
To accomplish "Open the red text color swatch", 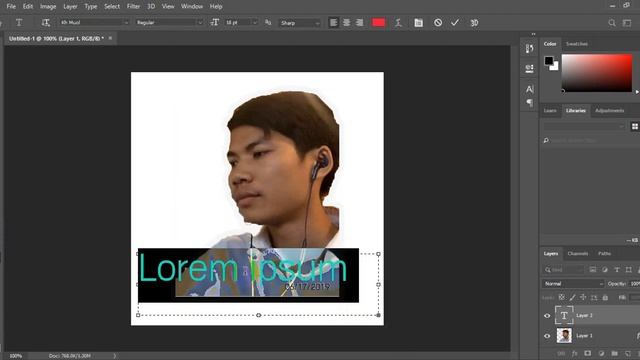I will point(379,23).
